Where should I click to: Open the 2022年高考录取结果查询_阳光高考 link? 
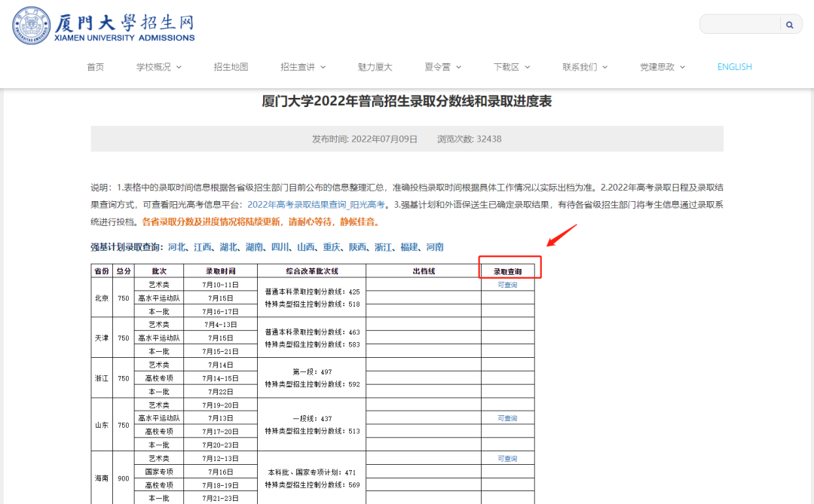click(x=317, y=205)
